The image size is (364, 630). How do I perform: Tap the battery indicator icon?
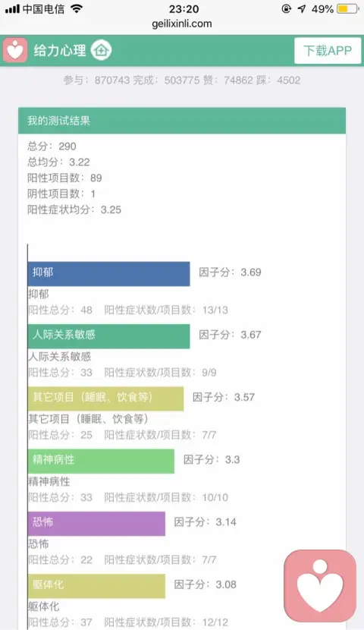click(x=347, y=9)
